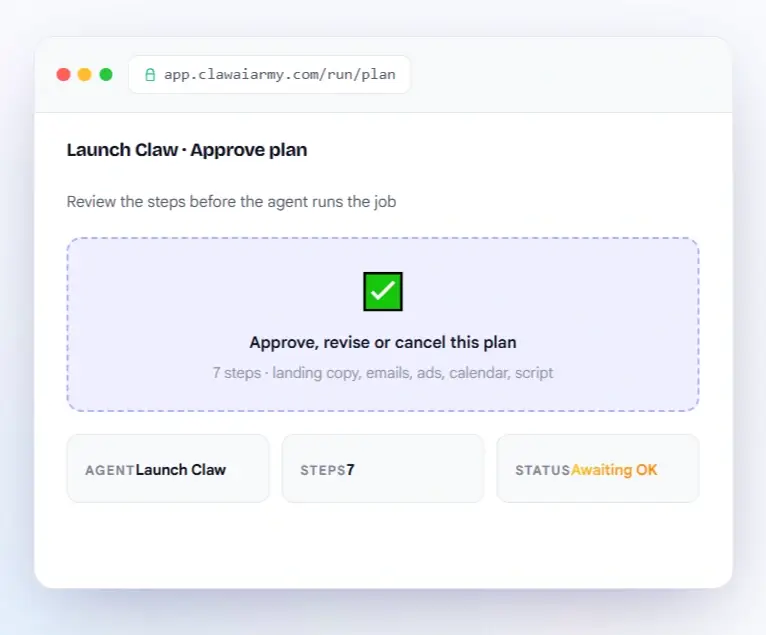The height and width of the screenshot is (635, 766).
Task: Click the red close window dot
Action: (64, 74)
